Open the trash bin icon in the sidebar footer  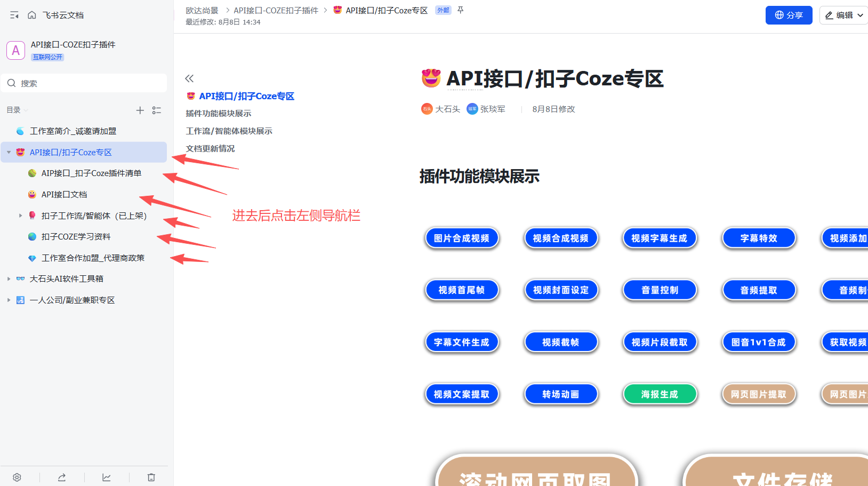[x=151, y=477]
